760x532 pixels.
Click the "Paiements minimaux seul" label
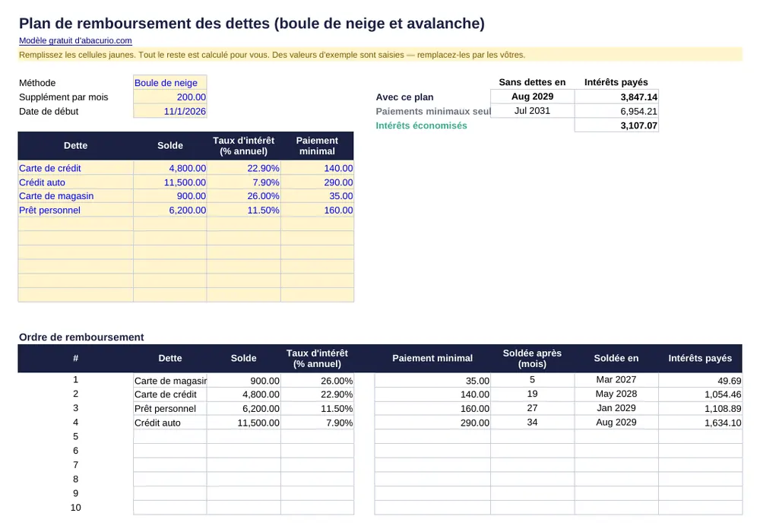(433, 111)
